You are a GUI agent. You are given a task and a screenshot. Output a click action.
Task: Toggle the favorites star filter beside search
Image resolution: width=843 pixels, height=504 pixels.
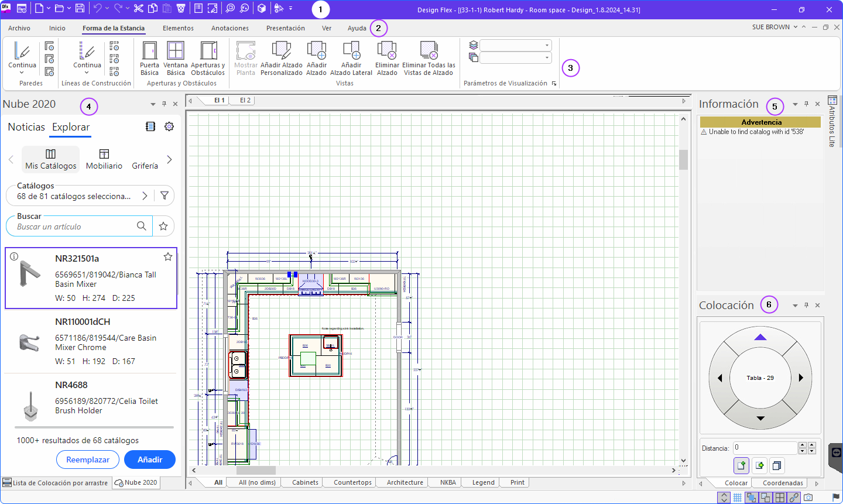(x=163, y=226)
